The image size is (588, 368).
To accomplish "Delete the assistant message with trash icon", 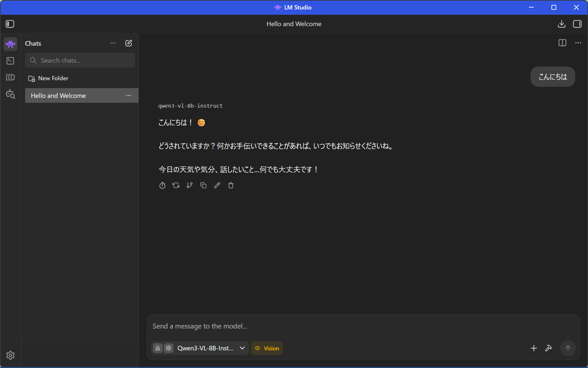I will click(x=231, y=185).
